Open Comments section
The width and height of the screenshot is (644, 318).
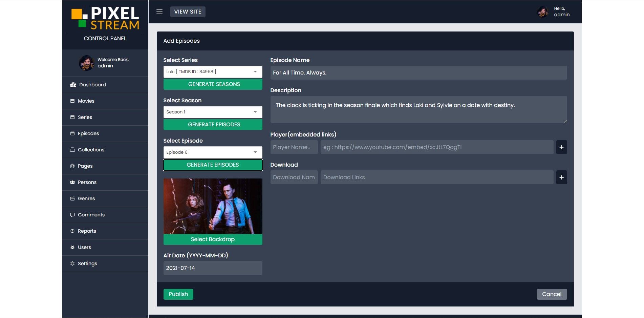105,215
